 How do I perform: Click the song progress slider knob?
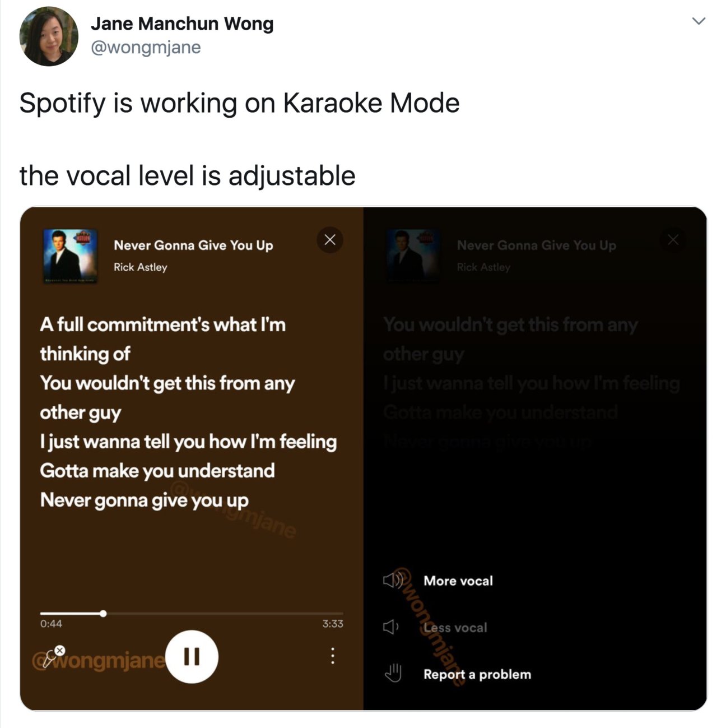pyautogui.click(x=103, y=614)
